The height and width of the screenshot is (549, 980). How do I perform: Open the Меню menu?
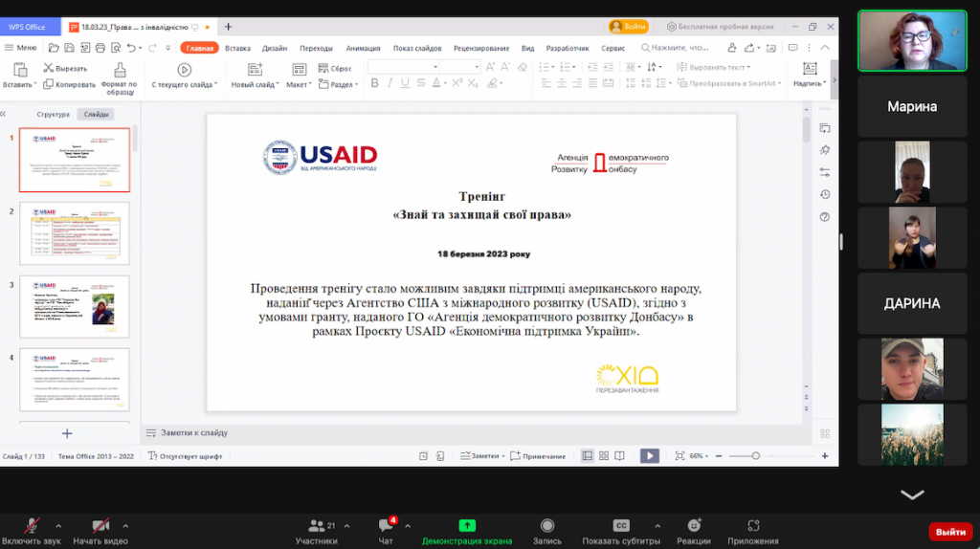(x=21, y=48)
